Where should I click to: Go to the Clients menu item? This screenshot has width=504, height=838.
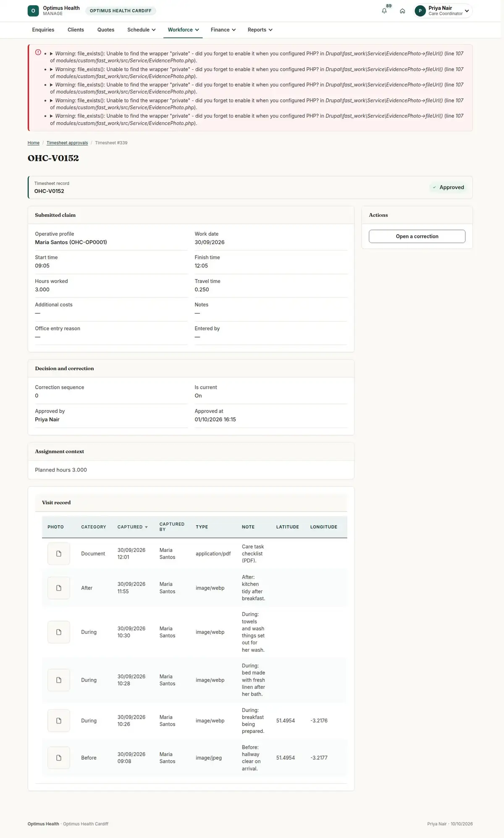(x=76, y=30)
